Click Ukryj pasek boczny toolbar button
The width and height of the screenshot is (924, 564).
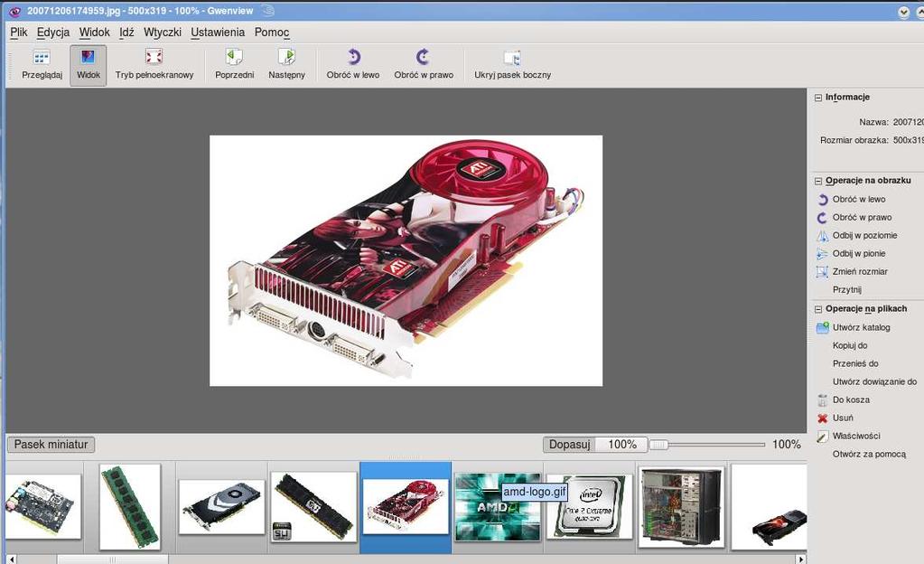[x=513, y=65]
